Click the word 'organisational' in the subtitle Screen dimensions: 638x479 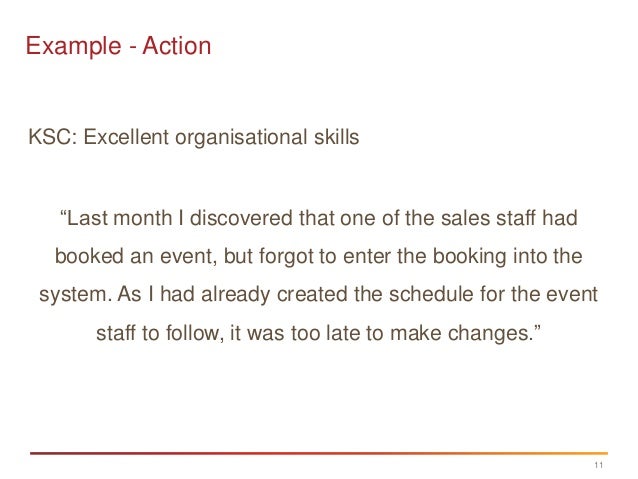pyautogui.click(x=241, y=137)
